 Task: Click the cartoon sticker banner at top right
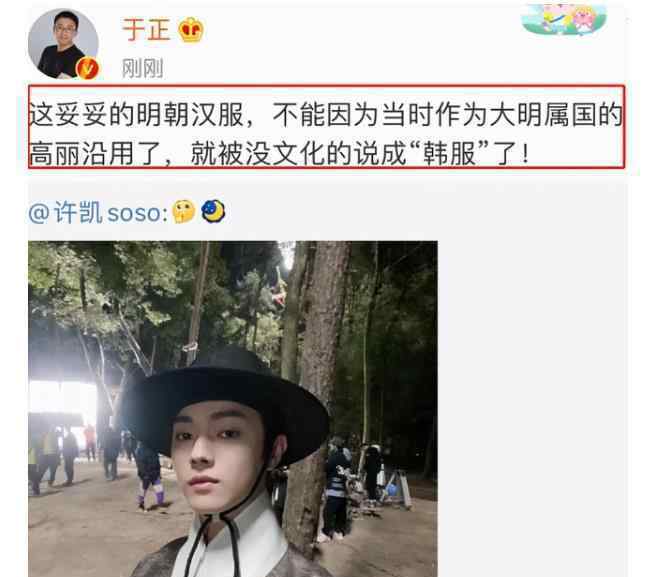coord(564,19)
